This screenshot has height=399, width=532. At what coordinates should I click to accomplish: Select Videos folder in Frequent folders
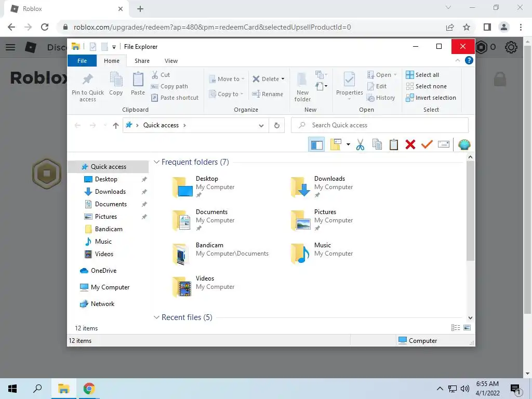coord(204,286)
